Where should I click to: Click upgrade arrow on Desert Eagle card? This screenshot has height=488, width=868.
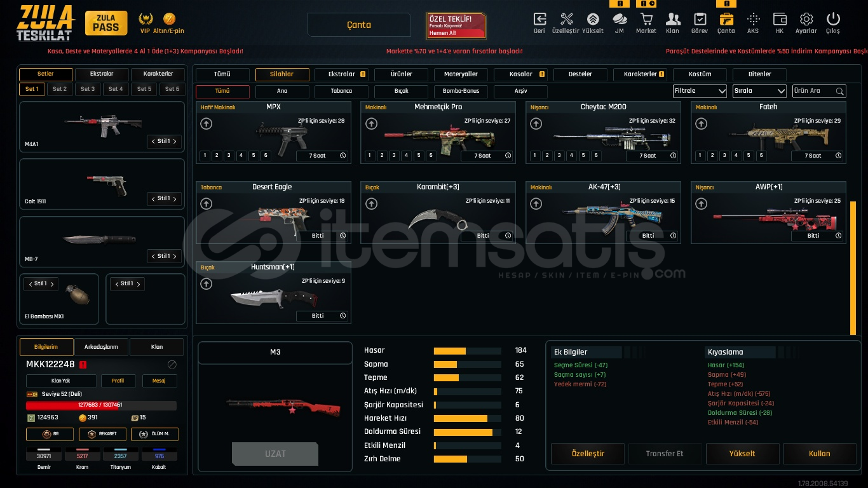tap(206, 204)
